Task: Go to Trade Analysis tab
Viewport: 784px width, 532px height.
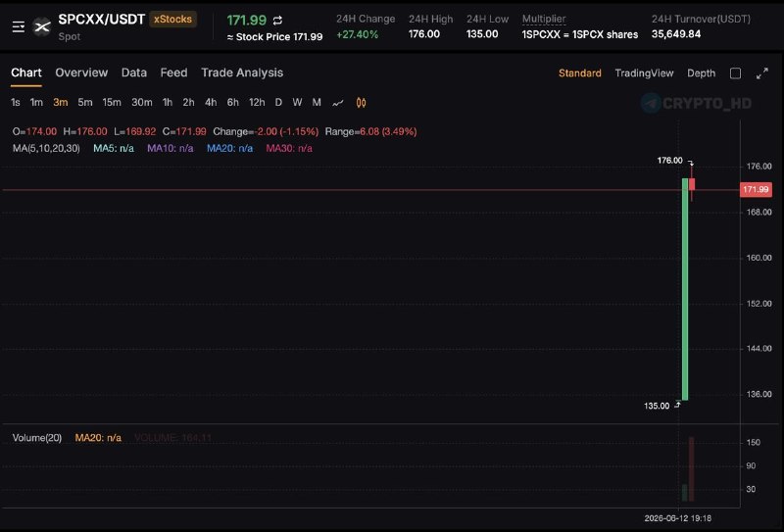Action: click(x=242, y=73)
